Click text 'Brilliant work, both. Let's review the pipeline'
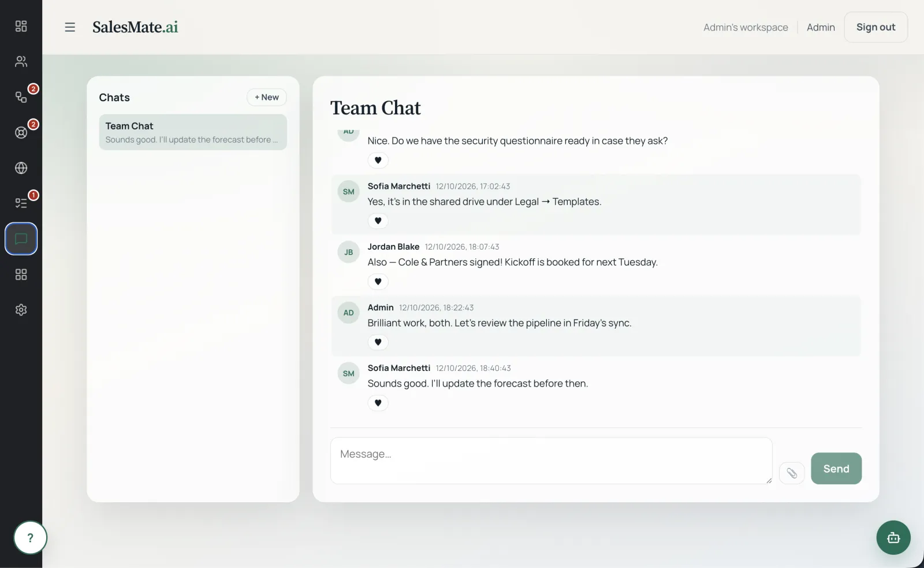The image size is (924, 568). click(464, 323)
